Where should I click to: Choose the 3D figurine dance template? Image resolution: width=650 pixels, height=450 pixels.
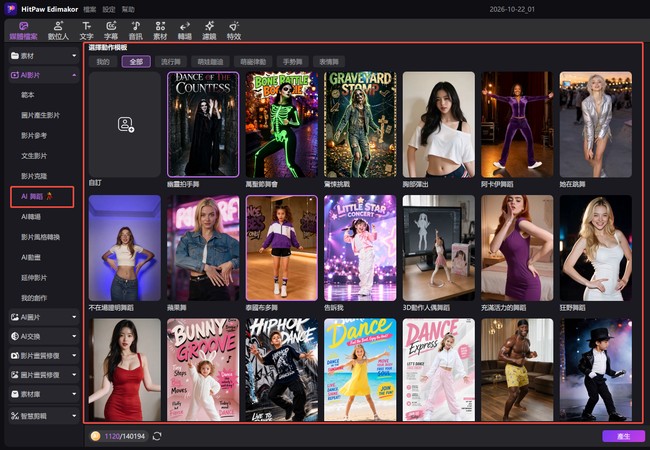coord(439,248)
